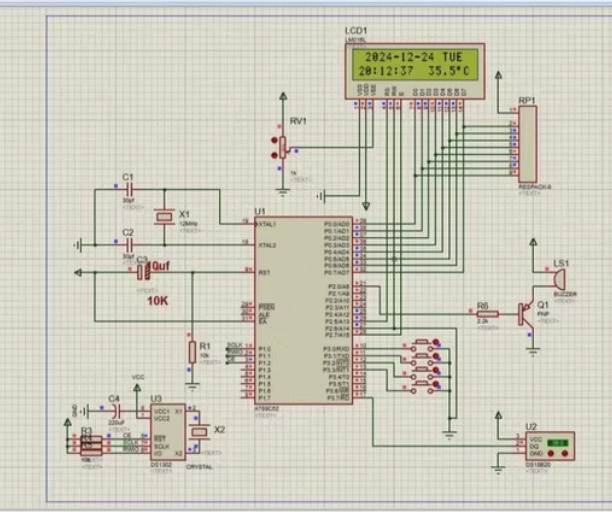Screen dimensions: 612x512
Task: Select the U1 AT89C52 microcontroller chip
Action: click(x=303, y=311)
